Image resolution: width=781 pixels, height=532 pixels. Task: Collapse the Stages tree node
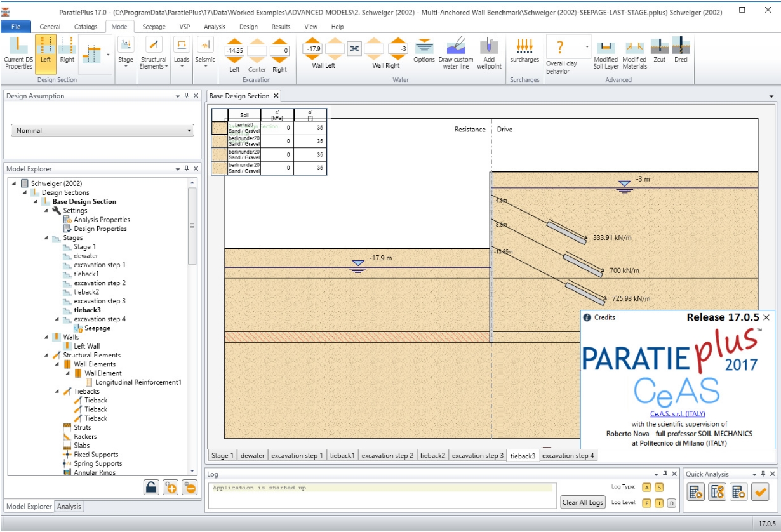[x=47, y=238]
